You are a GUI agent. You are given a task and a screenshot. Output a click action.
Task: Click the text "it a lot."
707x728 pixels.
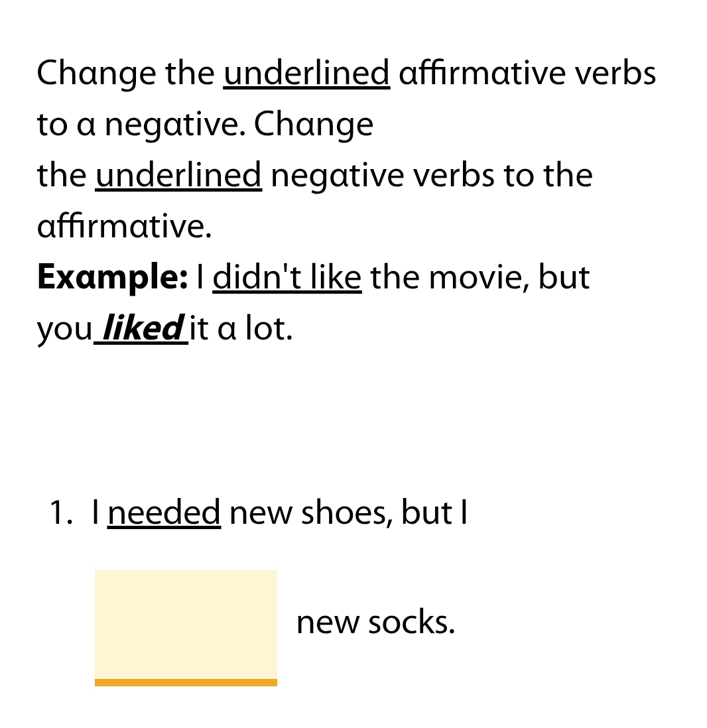click(x=241, y=328)
